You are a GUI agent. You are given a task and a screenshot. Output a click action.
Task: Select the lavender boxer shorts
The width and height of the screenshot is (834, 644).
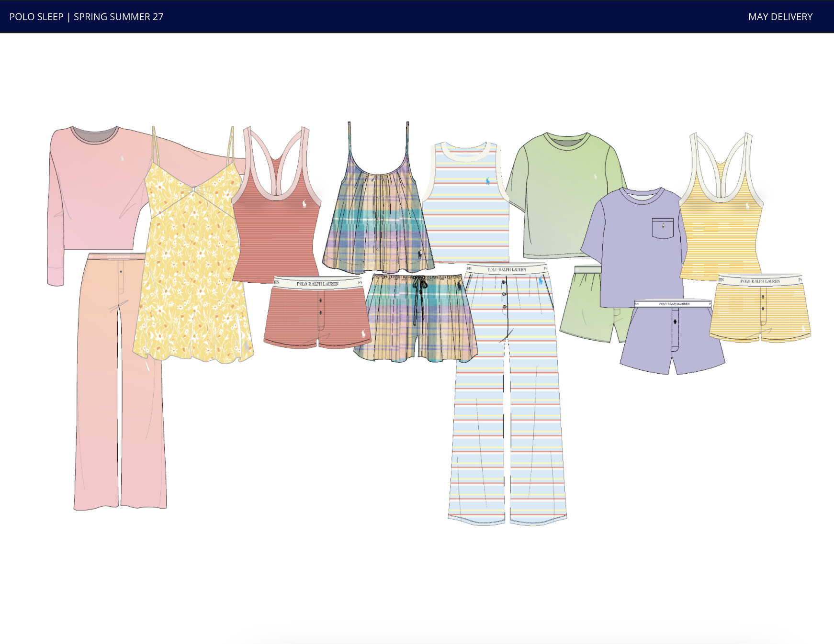[x=672, y=337]
